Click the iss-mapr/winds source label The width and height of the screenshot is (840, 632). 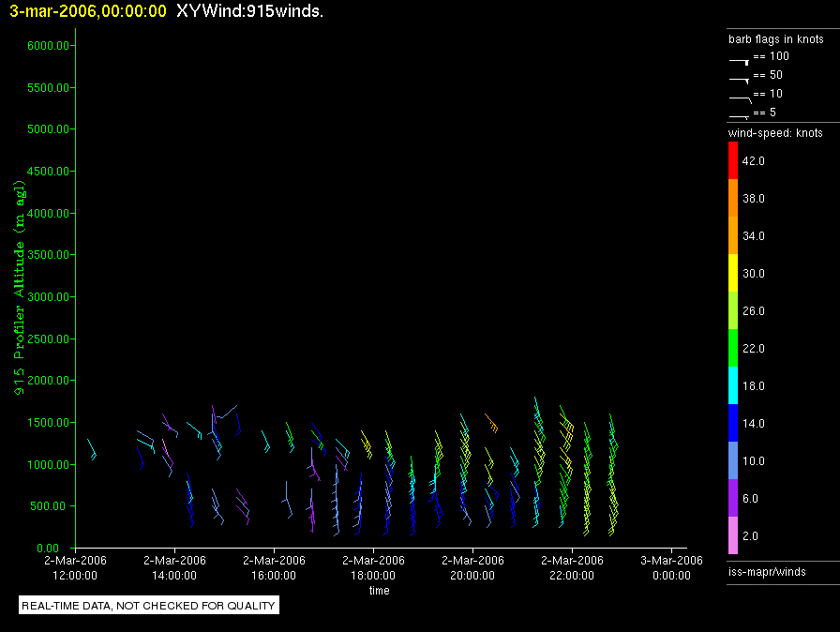767,571
